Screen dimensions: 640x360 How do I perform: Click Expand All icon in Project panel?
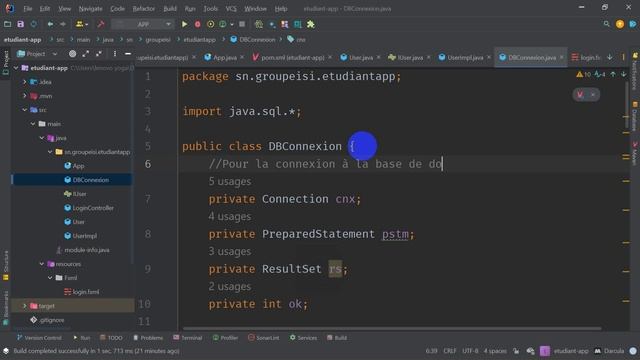86,54
